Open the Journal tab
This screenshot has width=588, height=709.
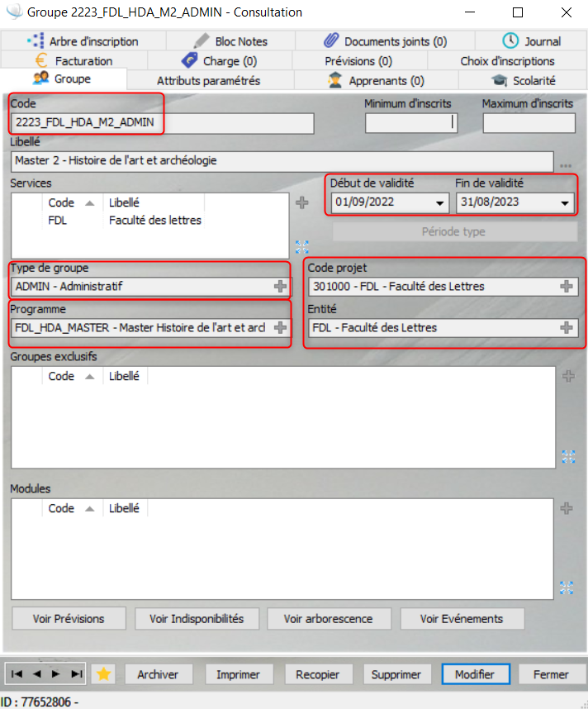[533, 41]
